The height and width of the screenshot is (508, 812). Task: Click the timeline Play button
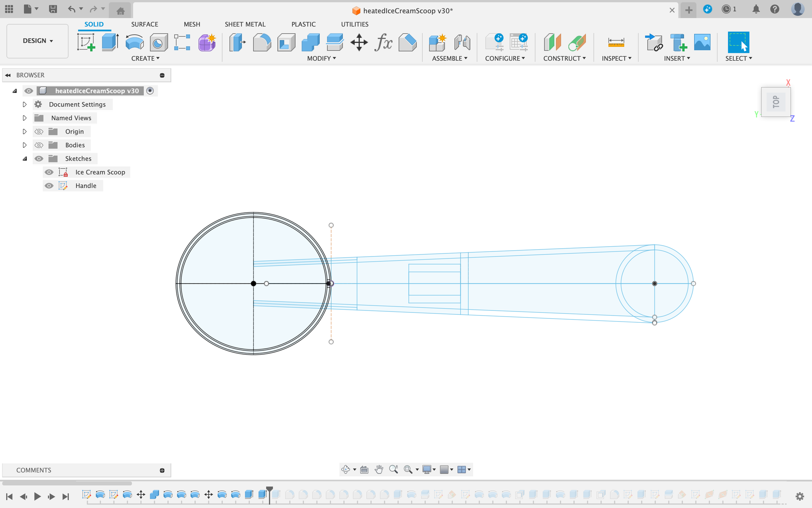coord(37,496)
